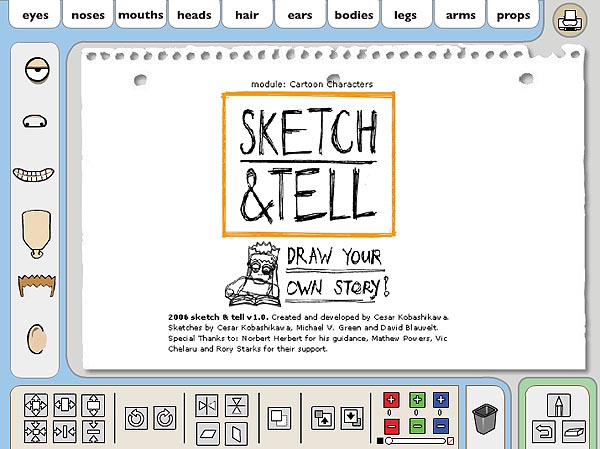The width and height of the screenshot is (600, 449).
Task: Open the eyes tab
Action: [35, 15]
